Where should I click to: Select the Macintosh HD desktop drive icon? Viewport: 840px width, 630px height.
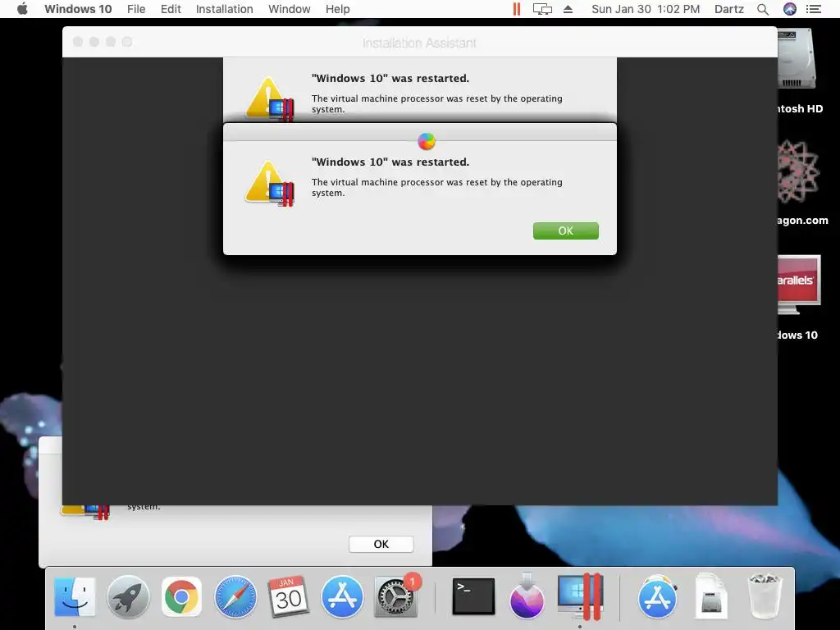(796, 59)
